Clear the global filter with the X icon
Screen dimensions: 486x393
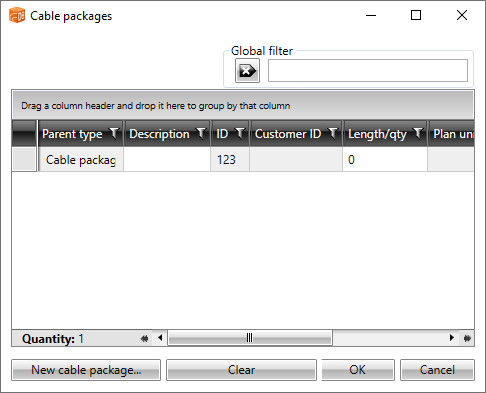(247, 71)
